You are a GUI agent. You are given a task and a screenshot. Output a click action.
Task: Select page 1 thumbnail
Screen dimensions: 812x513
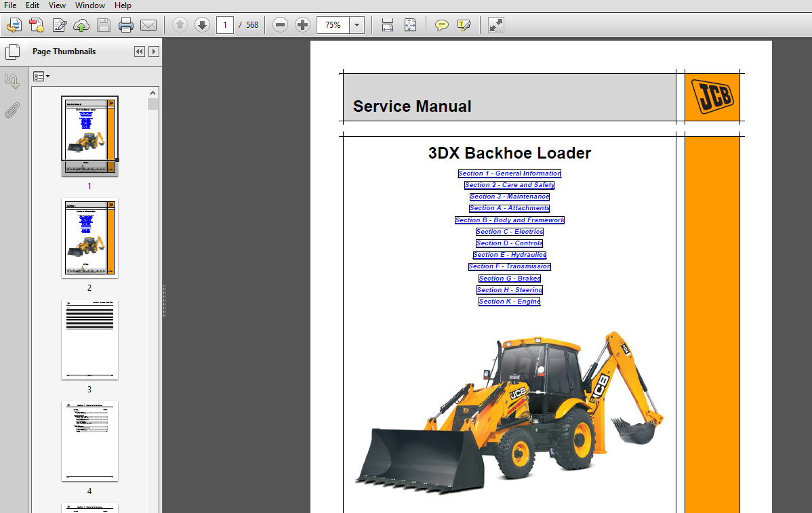pyautogui.click(x=89, y=136)
